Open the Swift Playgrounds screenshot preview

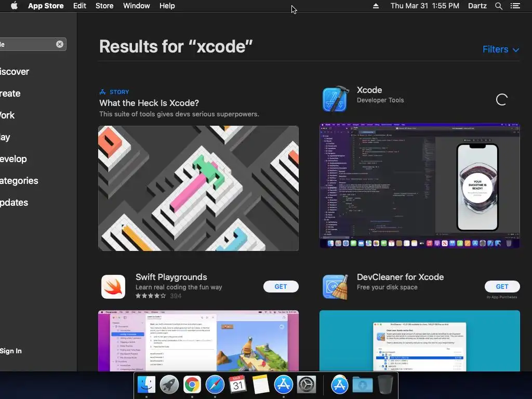coord(198,341)
